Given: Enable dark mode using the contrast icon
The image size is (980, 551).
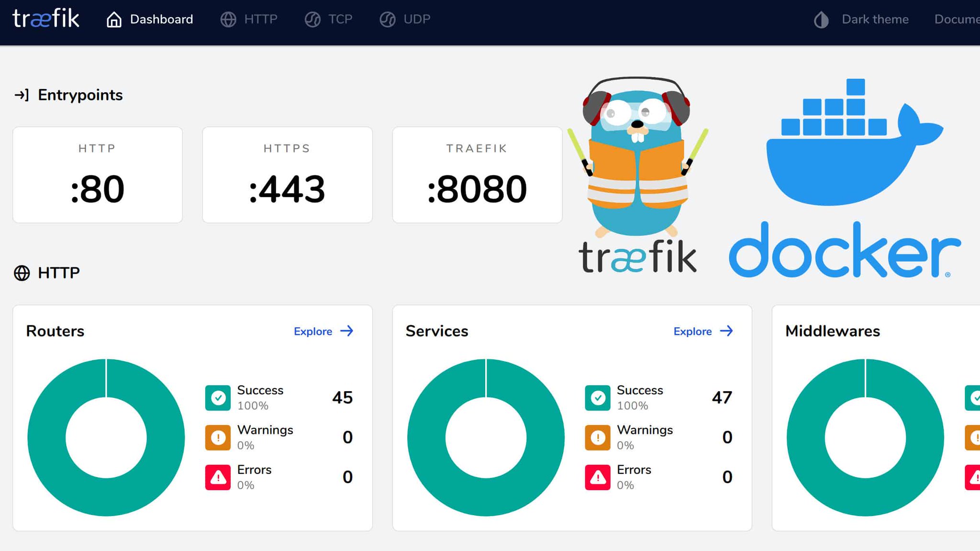Looking at the screenshot, I should [820, 19].
